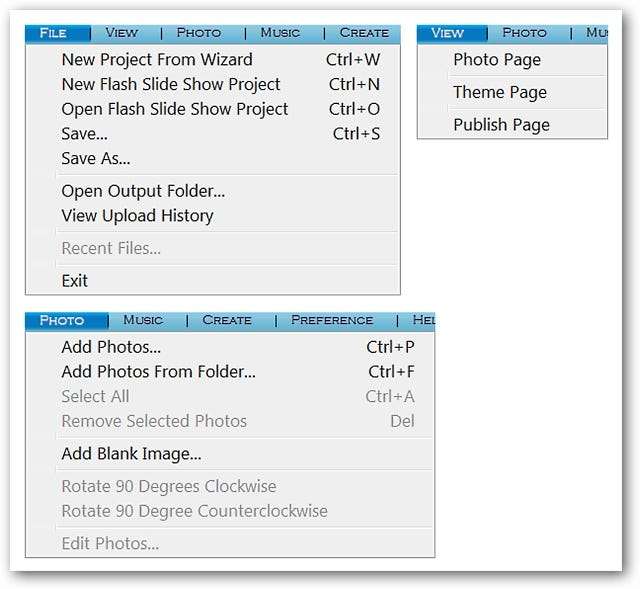
Task: Open Publish Page from View menu
Action: (501, 125)
